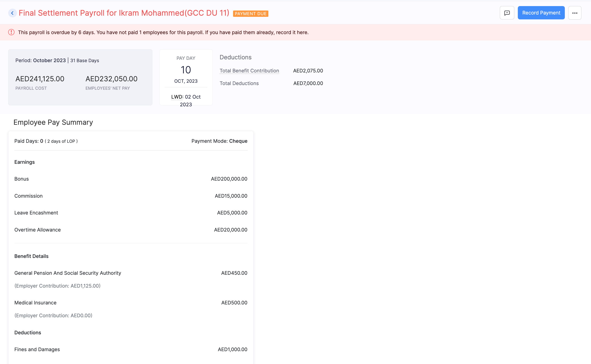591x364 pixels.
Task: Click the Pay Day date number 10
Action: pyautogui.click(x=186, y=70)
